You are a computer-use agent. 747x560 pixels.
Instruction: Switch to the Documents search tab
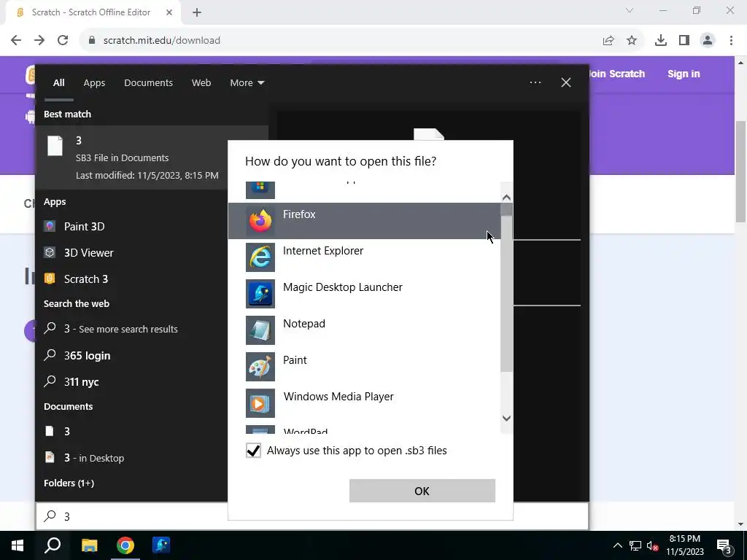coord(148,83)
